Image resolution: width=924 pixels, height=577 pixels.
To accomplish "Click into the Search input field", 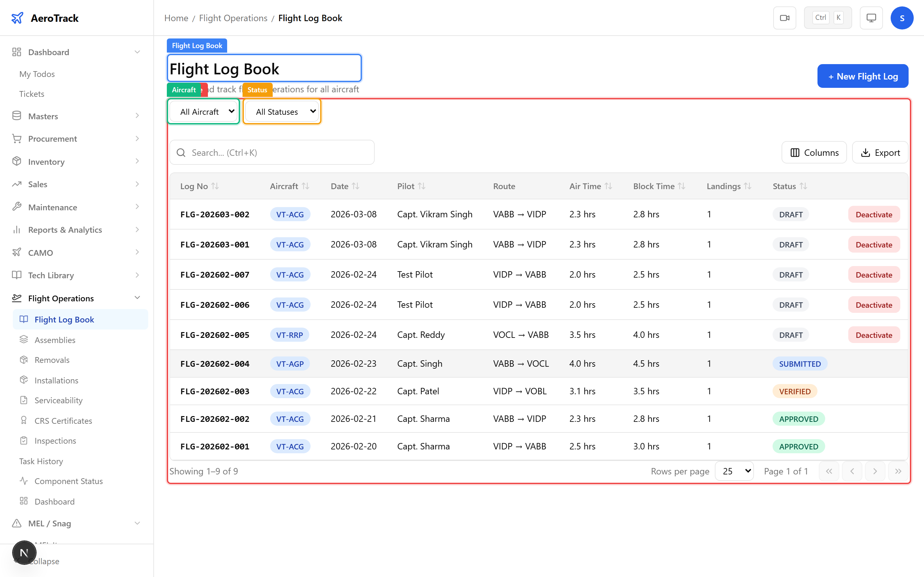I will (279, 153).
